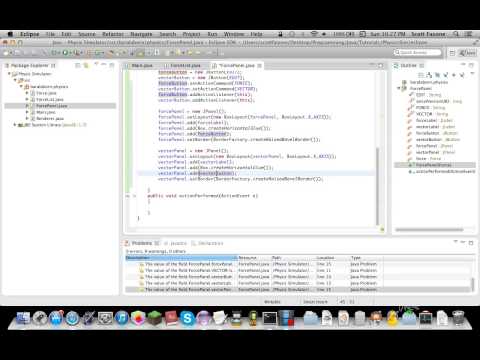480x360 pixels.
Task: Expand the Force.java tree node
Action: [x=27, y=93]
